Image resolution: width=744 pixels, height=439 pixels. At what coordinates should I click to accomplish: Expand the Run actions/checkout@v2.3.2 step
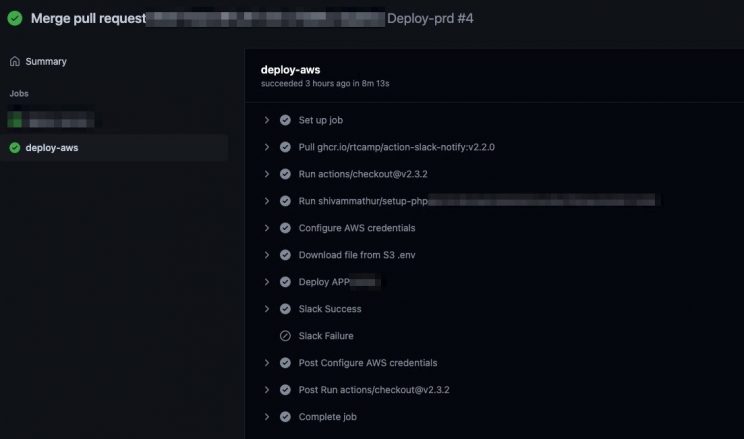266,174
